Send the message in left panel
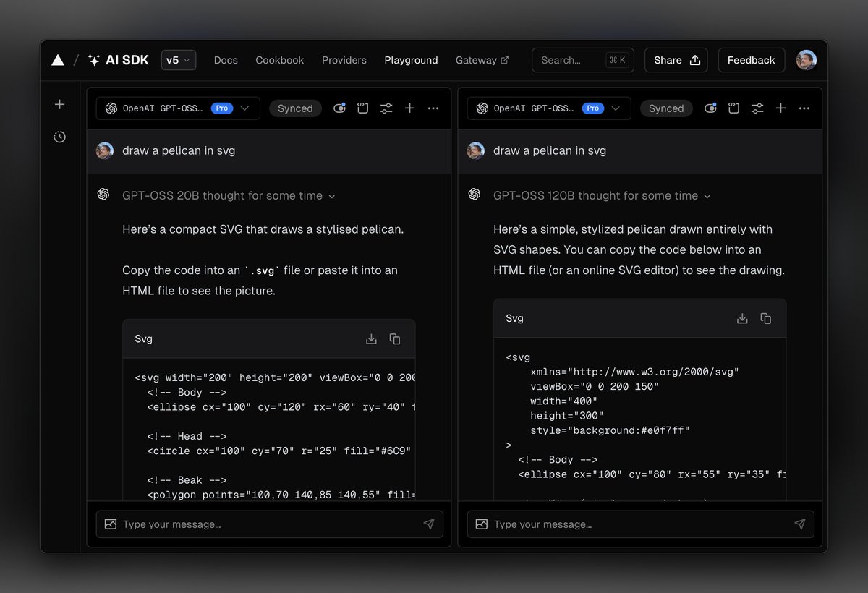 click(429, 524)
